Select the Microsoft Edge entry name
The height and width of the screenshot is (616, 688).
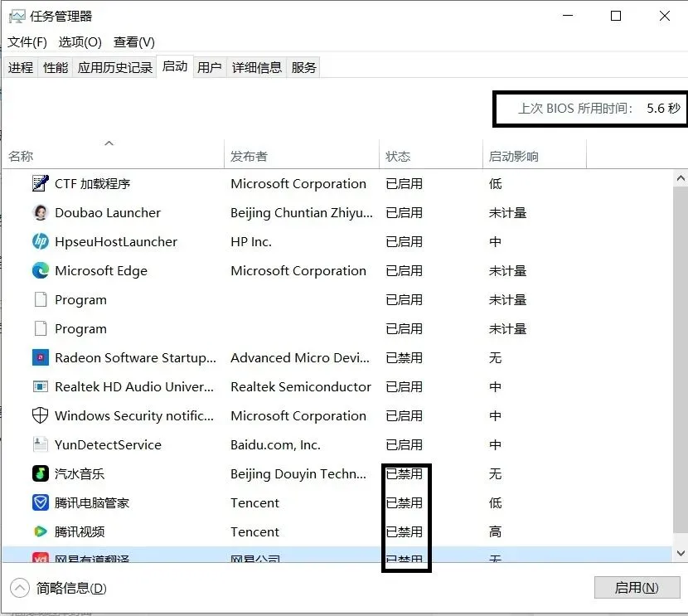point(101,270)
